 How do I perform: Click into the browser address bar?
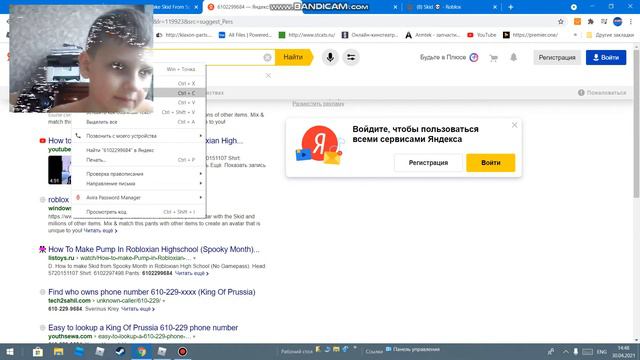(351, 22)
